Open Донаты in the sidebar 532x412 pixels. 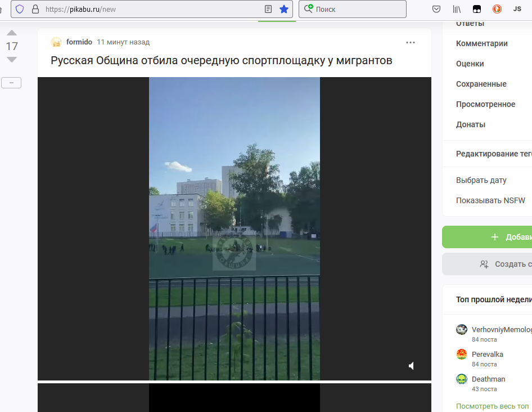click(471, 124)
